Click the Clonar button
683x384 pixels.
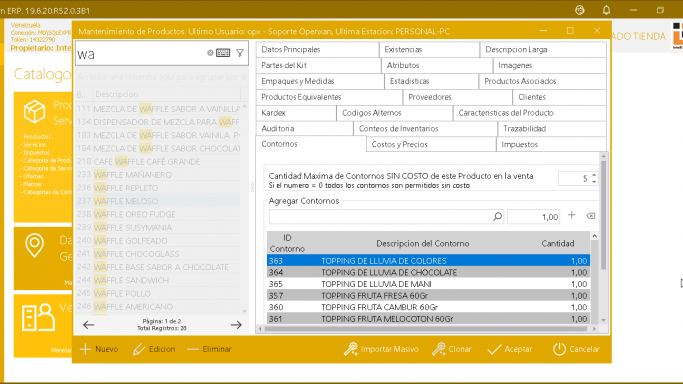(452, 349)
